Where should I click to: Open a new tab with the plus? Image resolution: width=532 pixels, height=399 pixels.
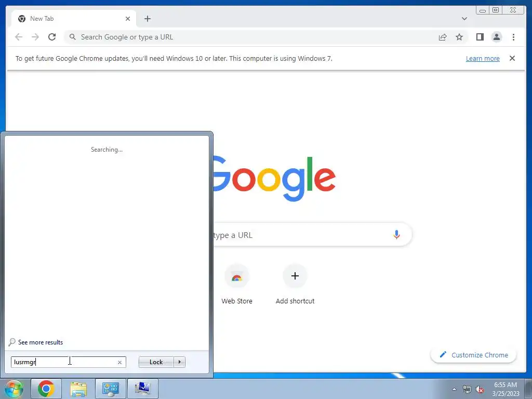(147, 19)
